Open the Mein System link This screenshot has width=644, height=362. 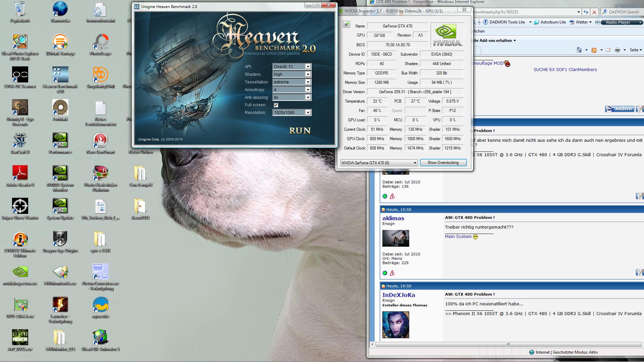coord(458,236)
